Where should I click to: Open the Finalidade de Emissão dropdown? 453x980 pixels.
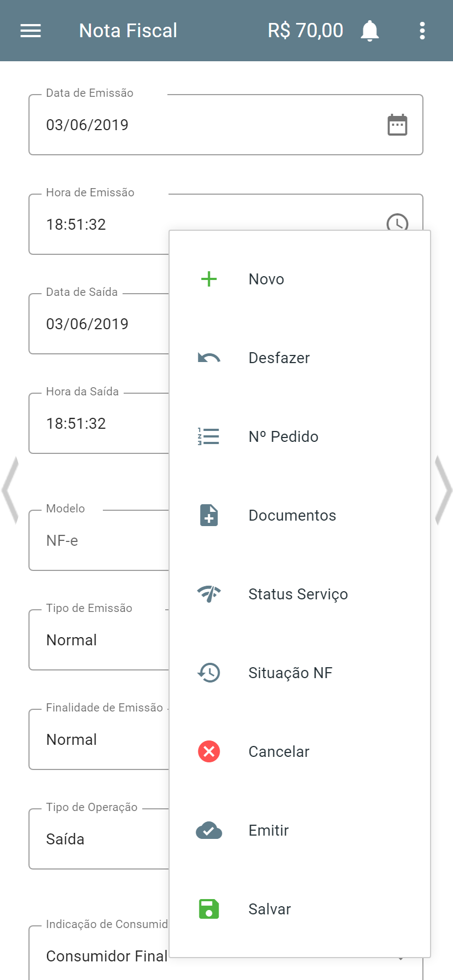tap(98, 740)
